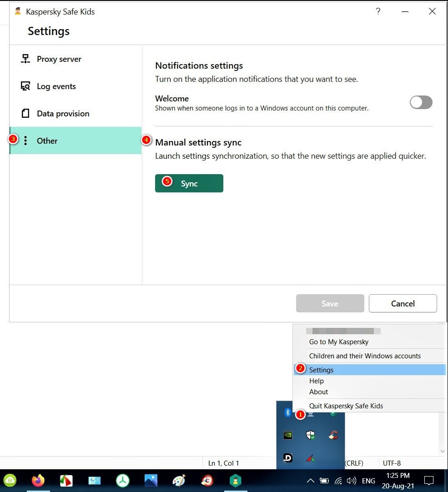This screenshot has width=448, height=492.
Task: Click the Notifications settings heading
Action: tap(199, 65)
